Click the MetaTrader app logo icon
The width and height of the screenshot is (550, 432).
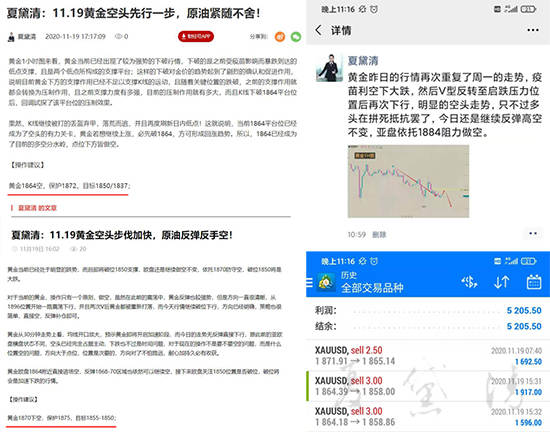pos(326,282)
